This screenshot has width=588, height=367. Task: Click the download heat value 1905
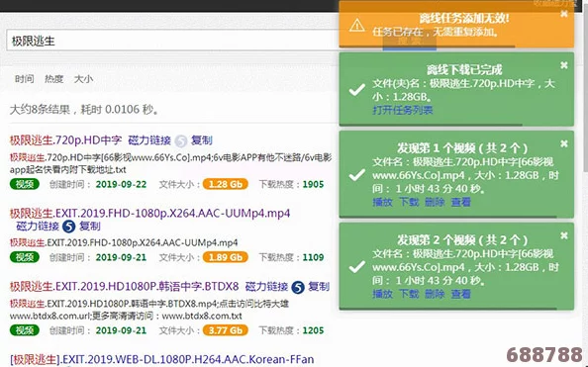pyautogui.click(x=313, y=184)
